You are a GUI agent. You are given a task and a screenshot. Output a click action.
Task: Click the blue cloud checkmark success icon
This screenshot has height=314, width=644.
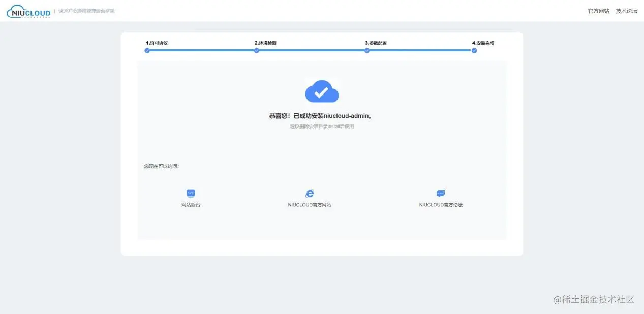[322, 91]
